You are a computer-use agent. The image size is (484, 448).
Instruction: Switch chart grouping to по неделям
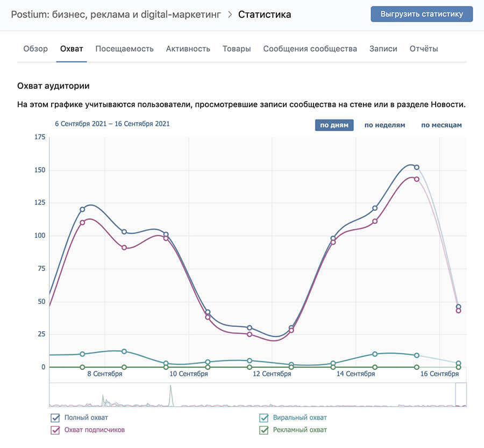(x=385, y=125)
